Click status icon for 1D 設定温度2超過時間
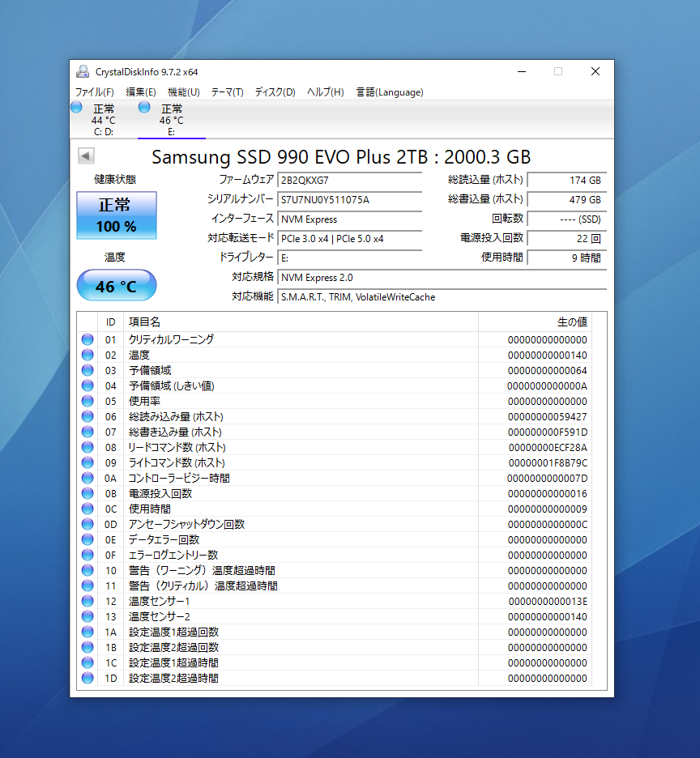 tap(87, 679)
